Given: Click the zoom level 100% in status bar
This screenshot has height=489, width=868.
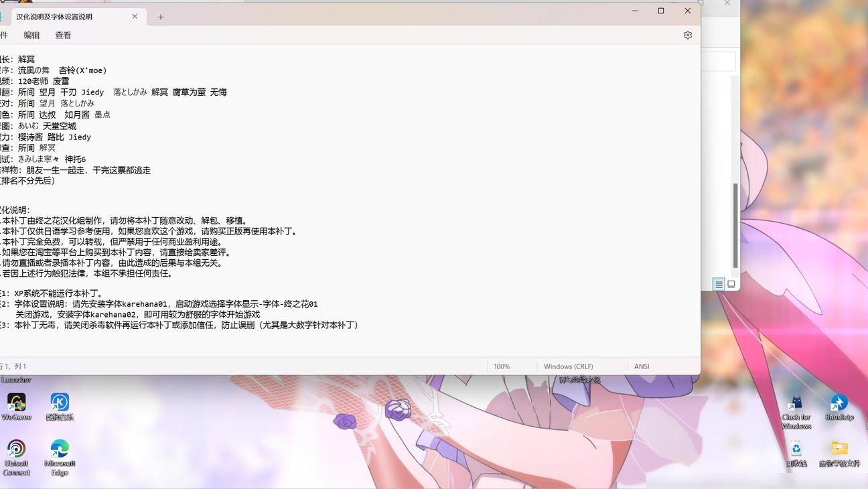Looking at the screenshot, I should pyautogui.click(x=502, y=366).
